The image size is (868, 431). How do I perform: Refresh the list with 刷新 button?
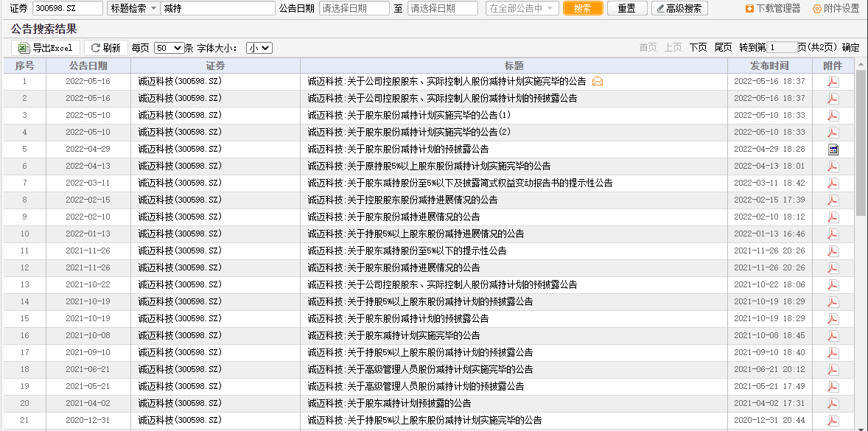(105, 48)
